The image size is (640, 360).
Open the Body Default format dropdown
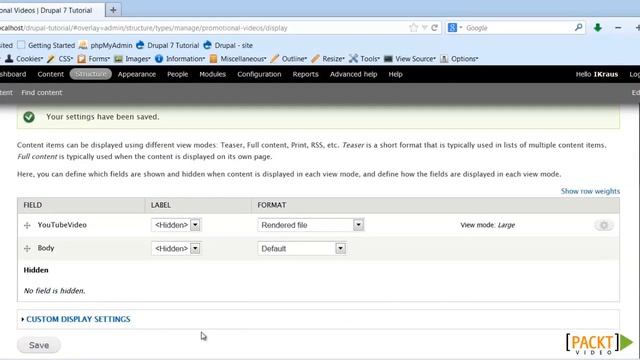tap(302, 249)
